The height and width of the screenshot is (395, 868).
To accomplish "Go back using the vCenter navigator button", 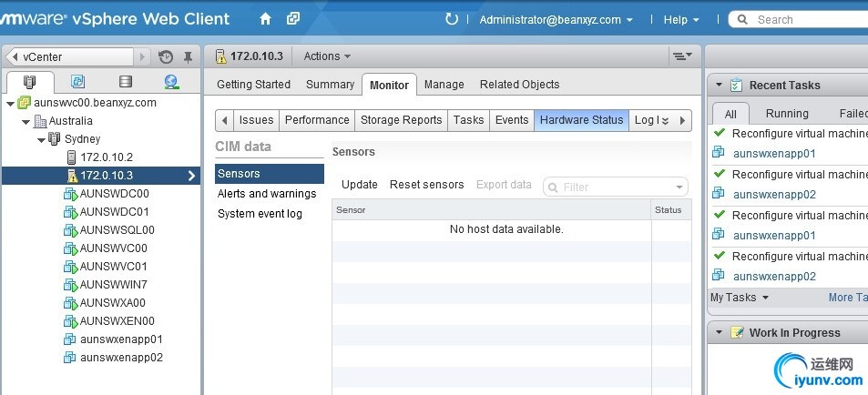I will point(70,57).
